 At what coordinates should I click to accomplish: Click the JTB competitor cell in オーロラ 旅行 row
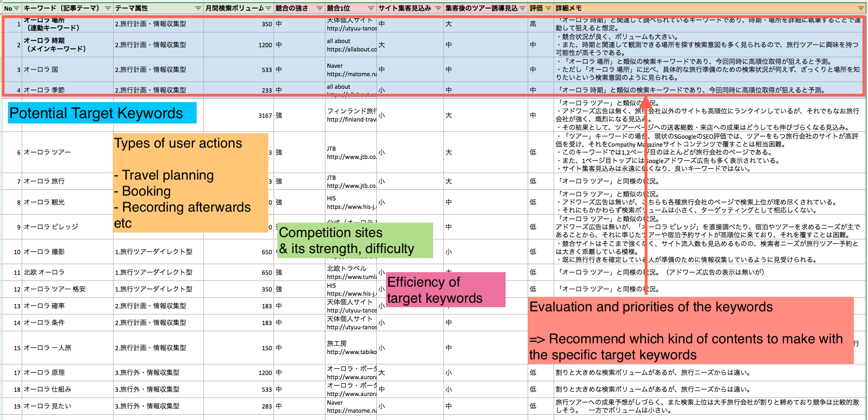351,181
